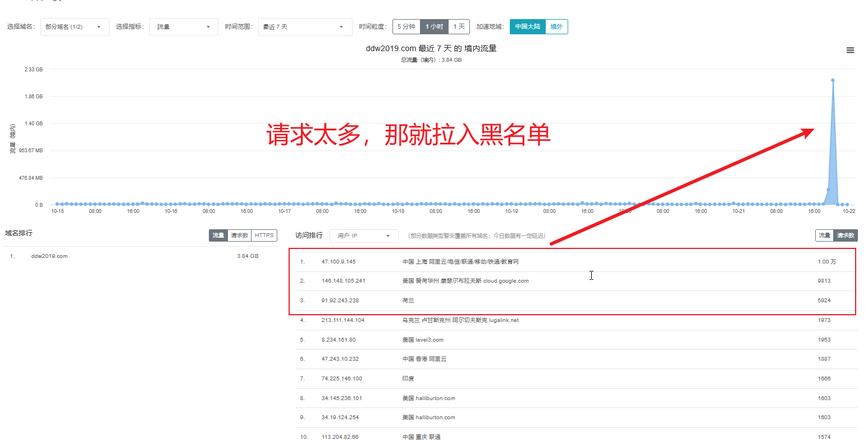
Task: Switch 域名排行 to 请求数
Action: [240, 235]
